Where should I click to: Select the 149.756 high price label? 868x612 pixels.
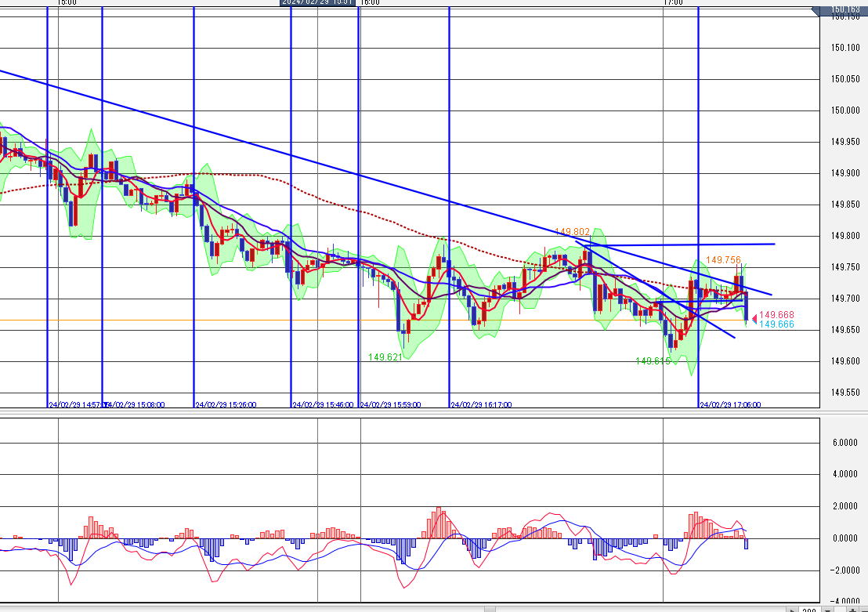723,260
